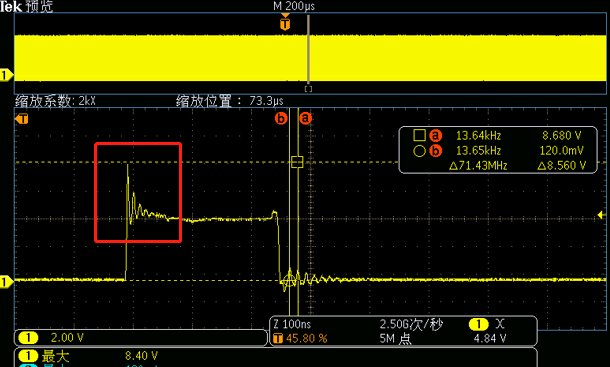Select cursor a marker at top
The image size is (610, 367).
(x=305, y=118)
